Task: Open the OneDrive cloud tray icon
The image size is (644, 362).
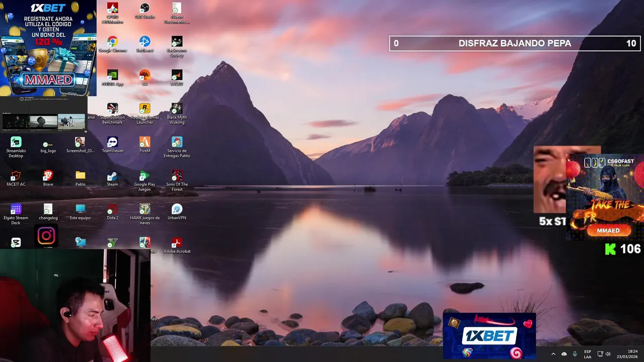Action: 564,354
